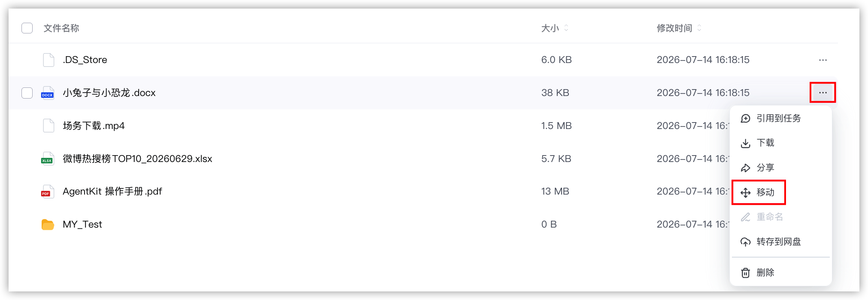This screenshot has height=300, width=868.
Task: Check the box for 小兔子与小恐龙.docx
Action: tap(27, 93)
